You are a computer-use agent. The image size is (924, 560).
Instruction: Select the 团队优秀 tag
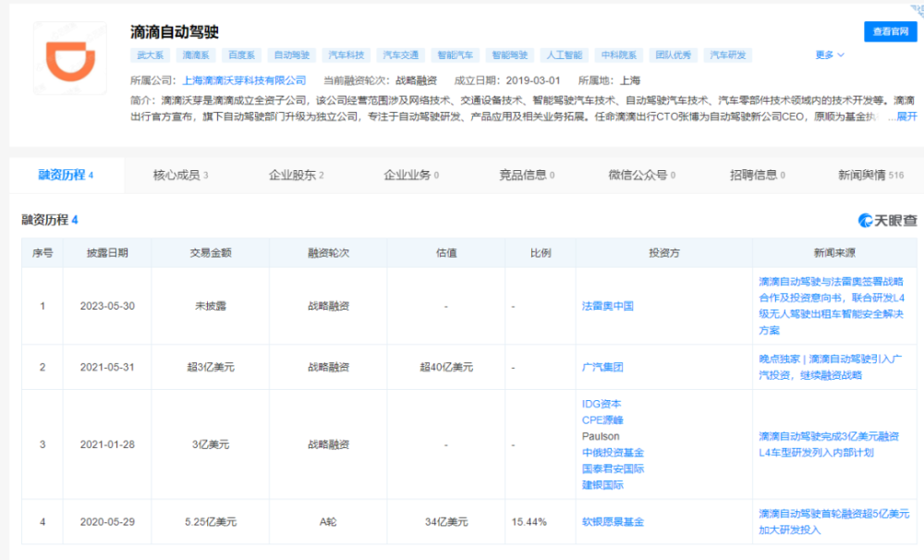pos(674,55)
